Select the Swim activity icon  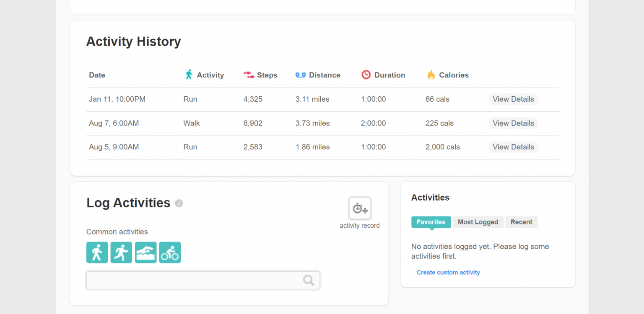click(145, 252)
